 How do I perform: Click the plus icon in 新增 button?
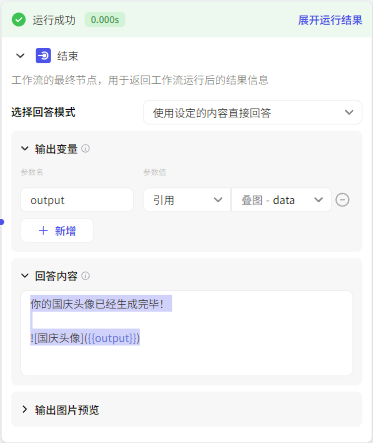pos(43,231)
